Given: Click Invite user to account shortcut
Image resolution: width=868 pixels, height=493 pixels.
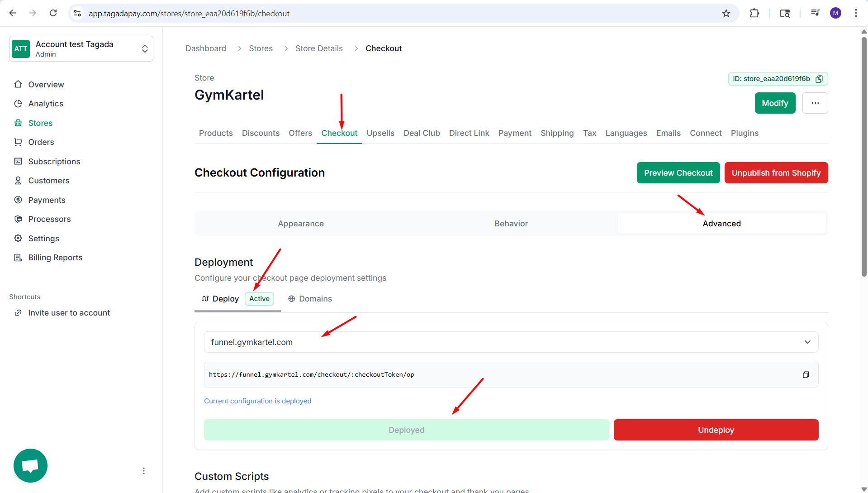Looking at the screenshot, I should coord(69,313).
